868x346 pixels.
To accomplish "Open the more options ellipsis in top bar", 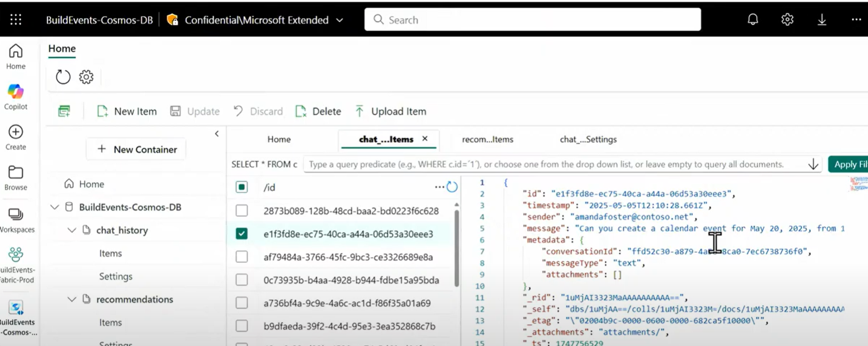I will point(856,20).
